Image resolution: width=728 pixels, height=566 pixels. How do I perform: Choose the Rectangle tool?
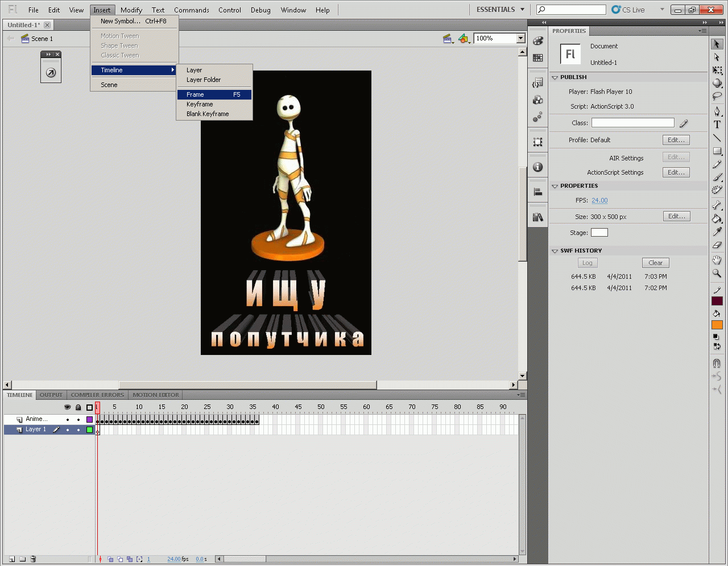pyautogui.click(x=717, y=151)
